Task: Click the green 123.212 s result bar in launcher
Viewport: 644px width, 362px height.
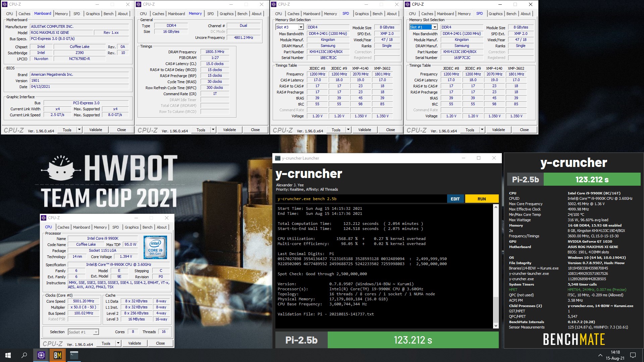Action: coord(413,340)
